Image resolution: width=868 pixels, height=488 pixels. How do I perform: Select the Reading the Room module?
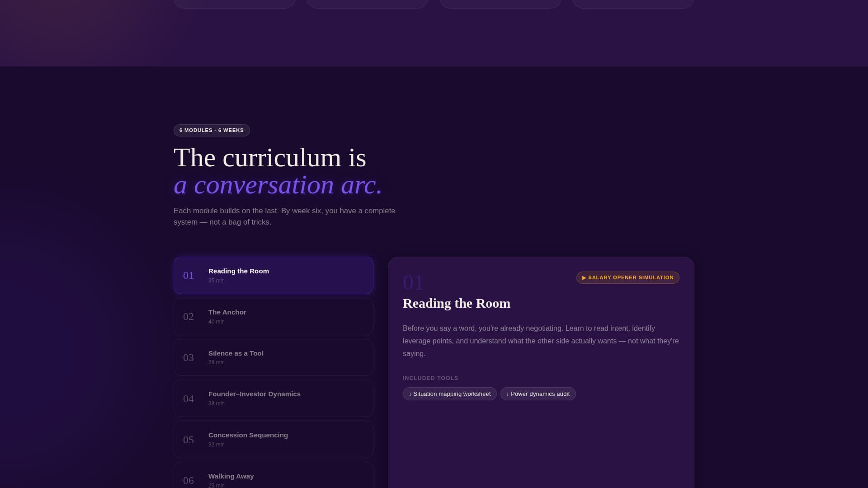pos(273,275)
